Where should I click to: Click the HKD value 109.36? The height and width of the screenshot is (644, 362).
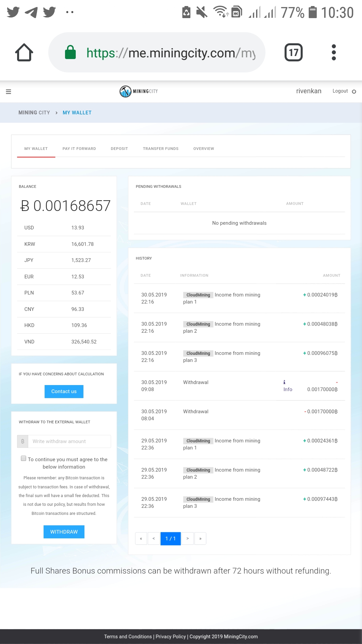pyautogui.click(x=79, y=325)
